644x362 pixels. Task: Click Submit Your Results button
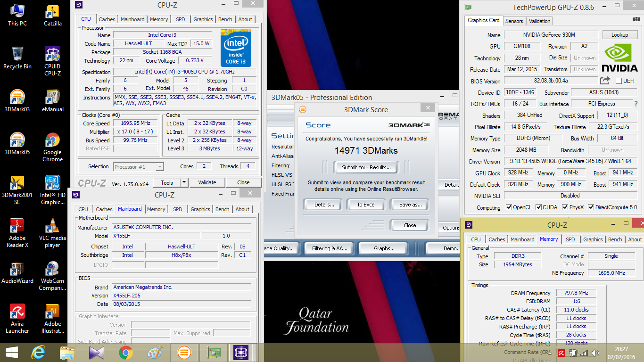[366, 167]
